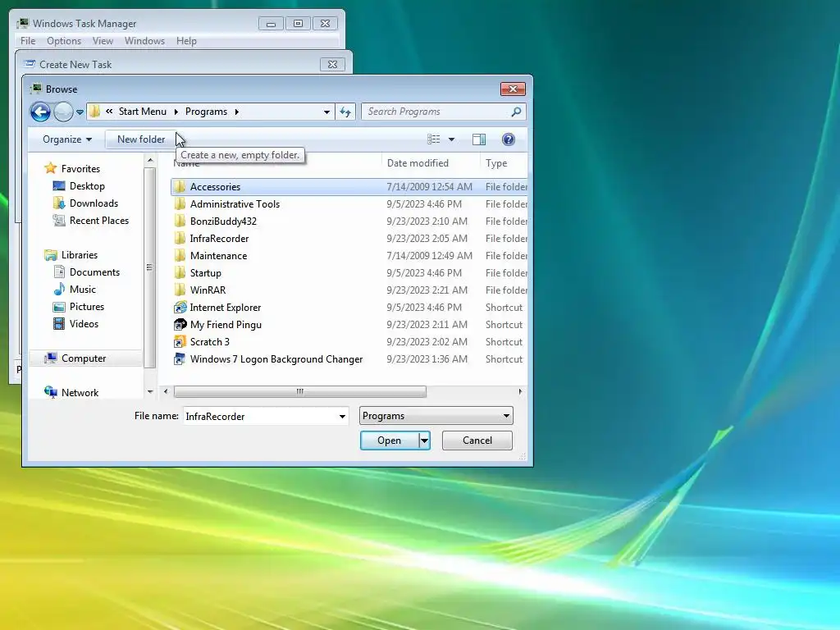Select the InfraRecorder folder icon
The height and width of the screenshot is (630, 840).
(x=180, y=239)
